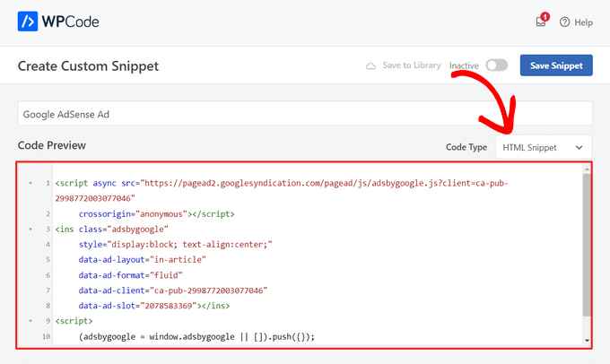Toggle the Inactive snippet switch
610x364 pixels.
(x=496, y=65)
